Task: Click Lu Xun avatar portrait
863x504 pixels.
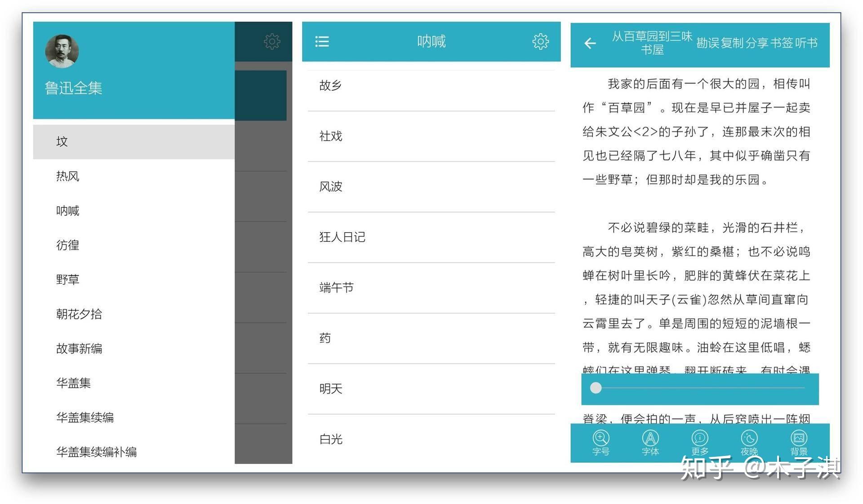Action: pyautogui.click(x=62, y=51)
